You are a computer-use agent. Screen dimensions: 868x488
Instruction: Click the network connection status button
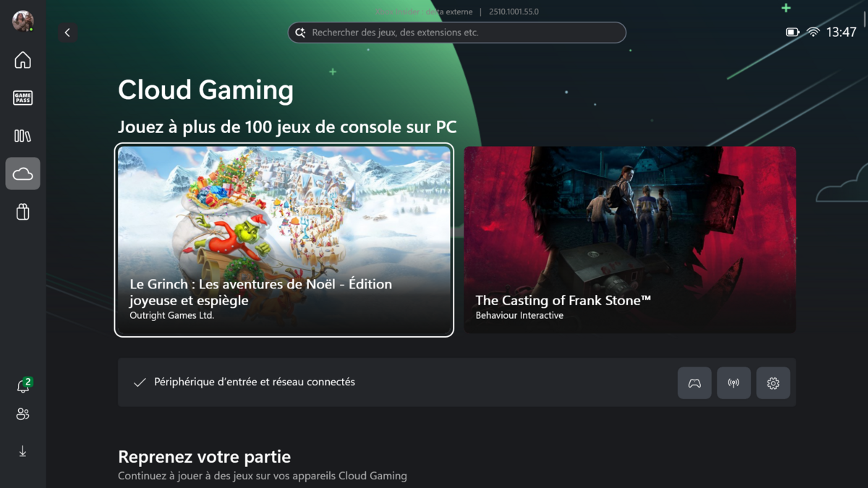pyautogui.click(x=733, y=383)
